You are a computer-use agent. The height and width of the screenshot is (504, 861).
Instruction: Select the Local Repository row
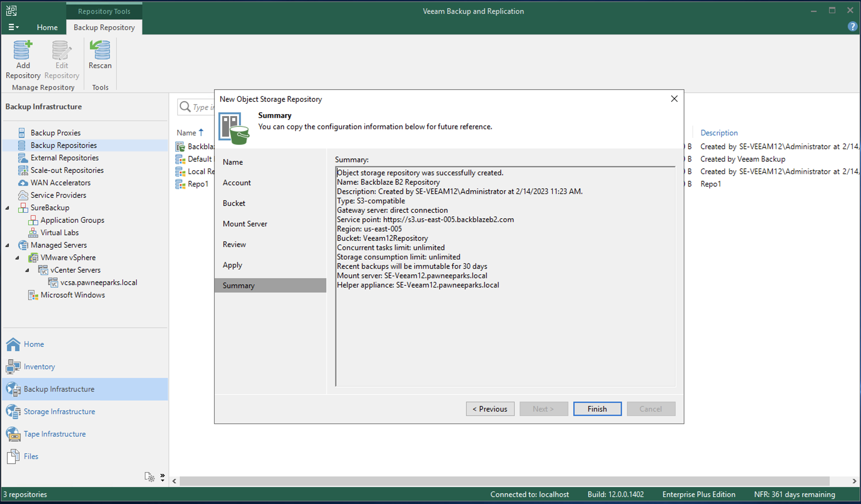195,171
